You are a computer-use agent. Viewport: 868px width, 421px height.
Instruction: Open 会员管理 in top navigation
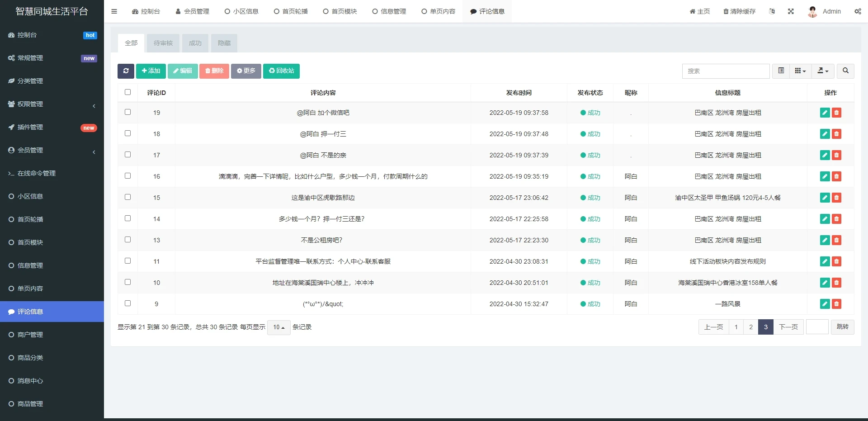tap(193, 11)
